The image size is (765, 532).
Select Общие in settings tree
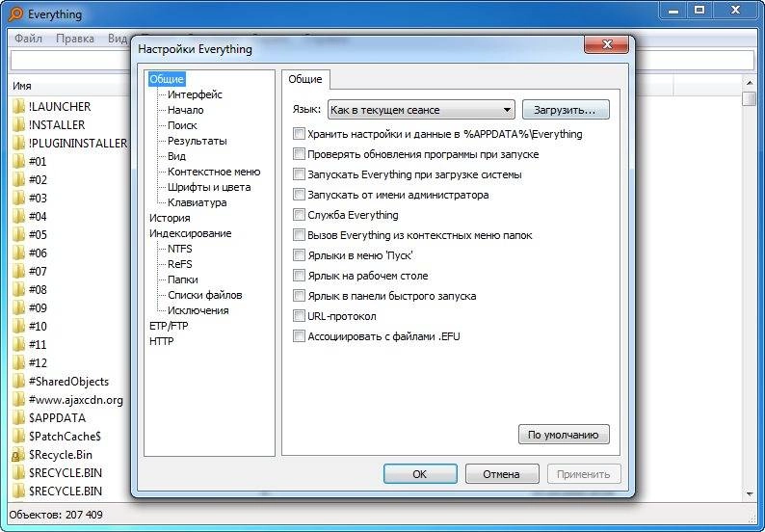pos(167,79)
